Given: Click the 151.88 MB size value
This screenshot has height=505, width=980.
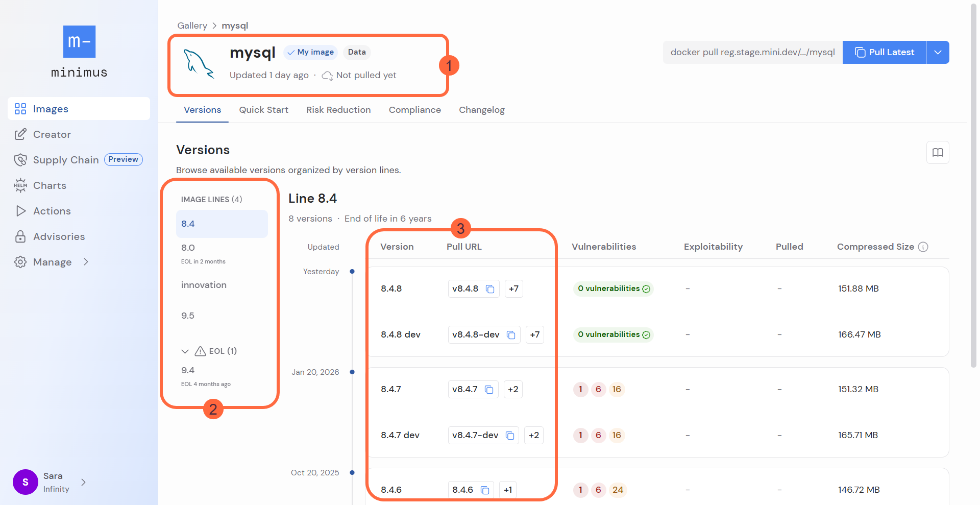Looking at the screenshot, I should [858, 288].
